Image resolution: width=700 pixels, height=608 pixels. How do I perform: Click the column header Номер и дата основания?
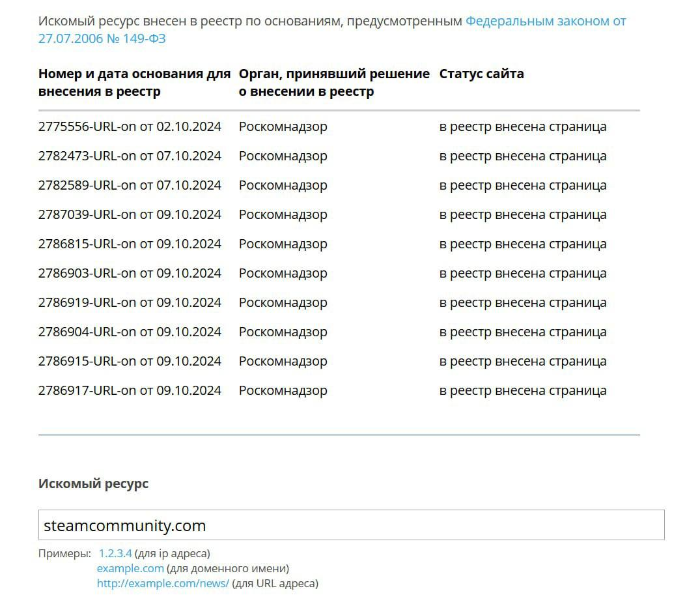click(x=134, y=82)
